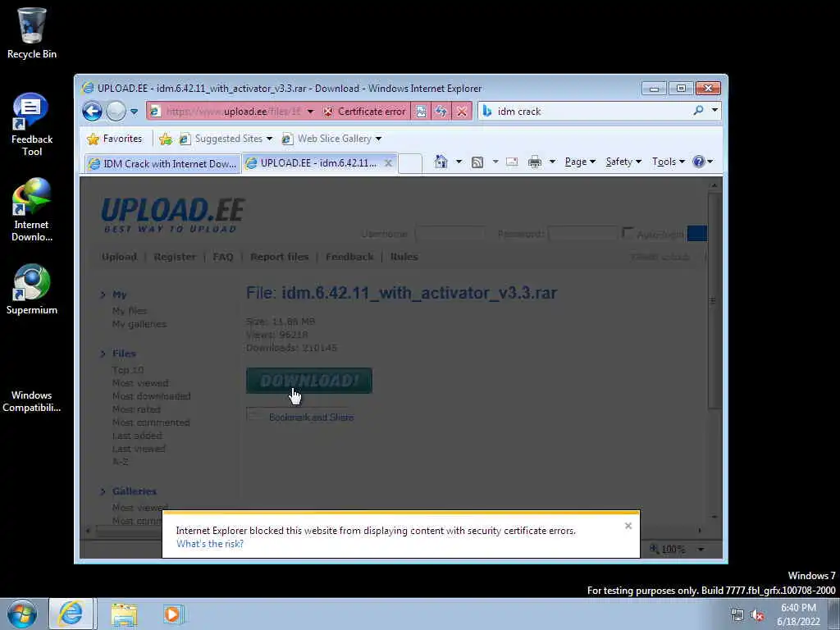Viewport: 840px width, 630px height.
Task: Click the UPLOAD.EE logo
Action: [173, 216]
